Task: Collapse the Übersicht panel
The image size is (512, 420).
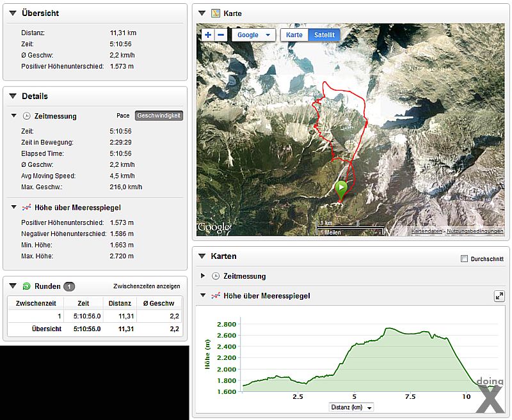Action: [x=12, y=13]
